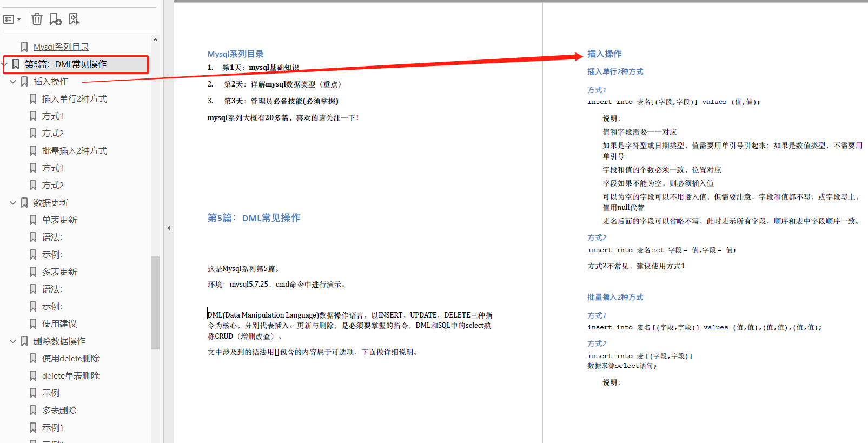Collapse the bookmarks panel with side arrow
The height and width of the screenshot is (443, 868).
coord(169,228)
